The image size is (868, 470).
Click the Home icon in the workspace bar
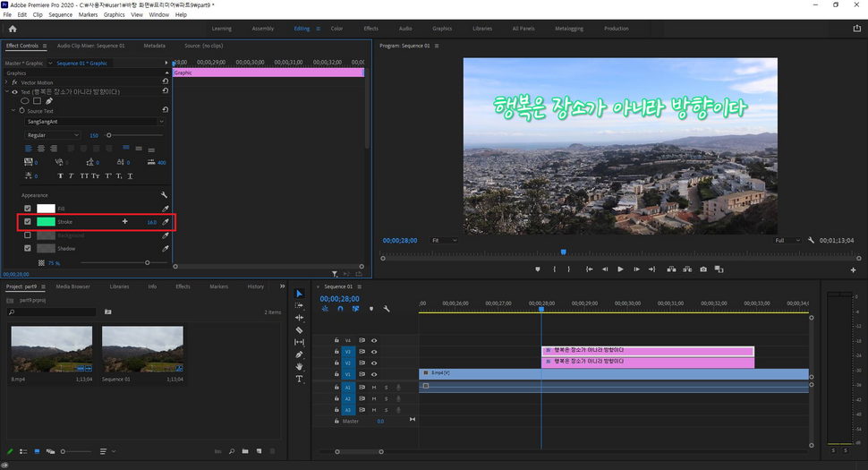point(13,29)
